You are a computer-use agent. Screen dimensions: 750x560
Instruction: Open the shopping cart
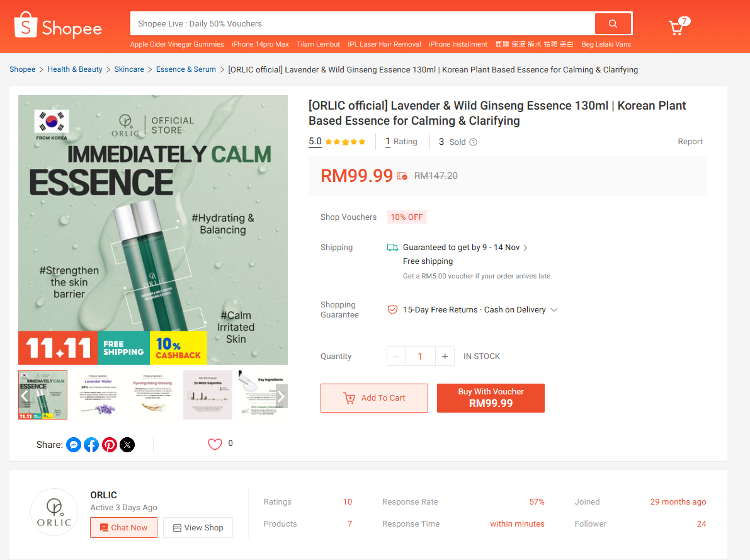click(676, 28)
